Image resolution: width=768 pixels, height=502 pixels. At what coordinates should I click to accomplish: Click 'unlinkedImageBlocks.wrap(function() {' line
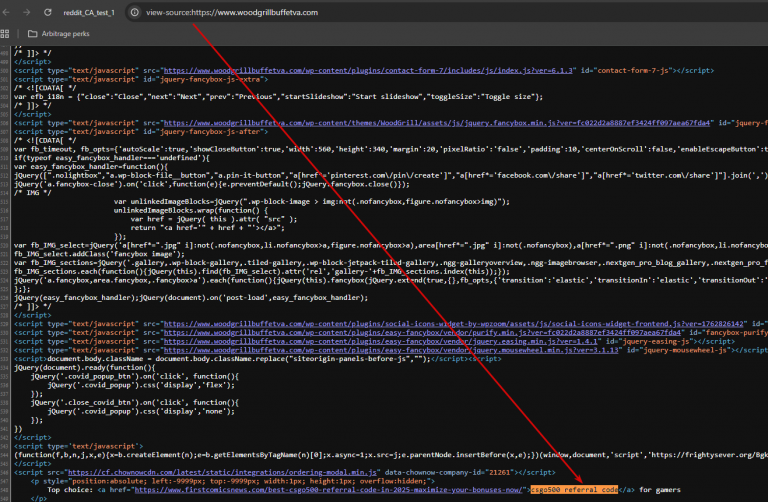tap(191, 211)
